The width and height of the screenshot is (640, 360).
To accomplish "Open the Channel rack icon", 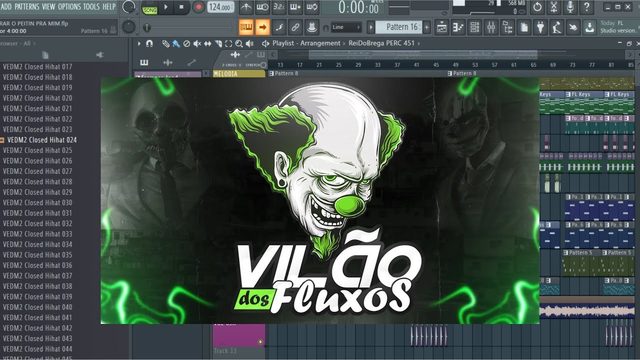I will [475, 27].
